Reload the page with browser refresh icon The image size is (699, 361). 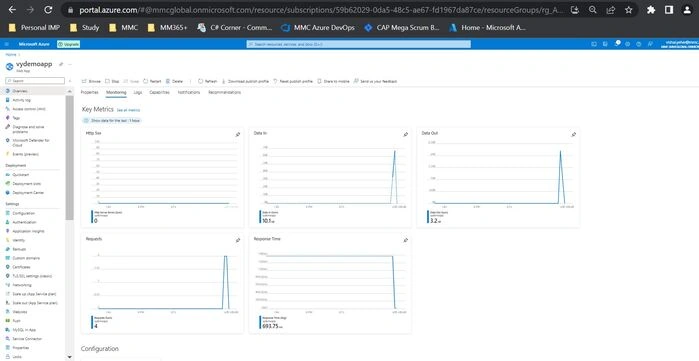[48, 10]
